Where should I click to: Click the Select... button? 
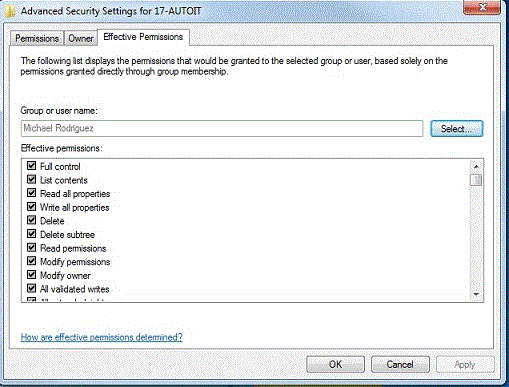pyautogui.click(x=456, y=129)
